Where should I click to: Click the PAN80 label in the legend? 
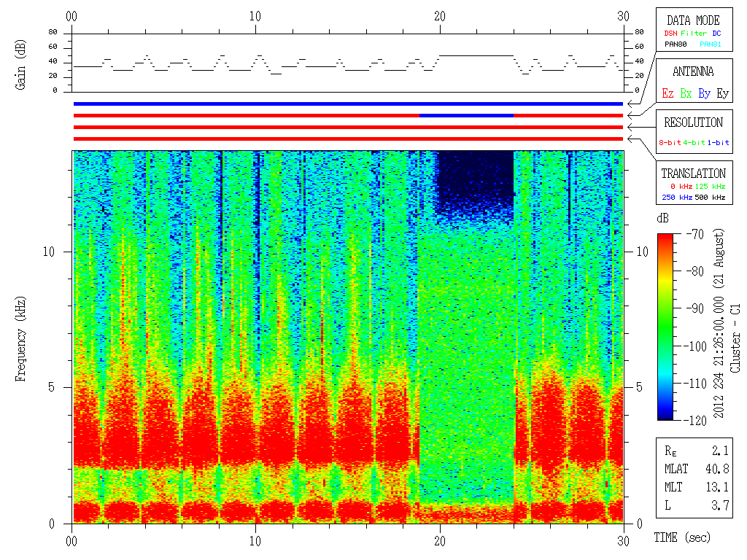pyautogui.click(x=676, y=44)
